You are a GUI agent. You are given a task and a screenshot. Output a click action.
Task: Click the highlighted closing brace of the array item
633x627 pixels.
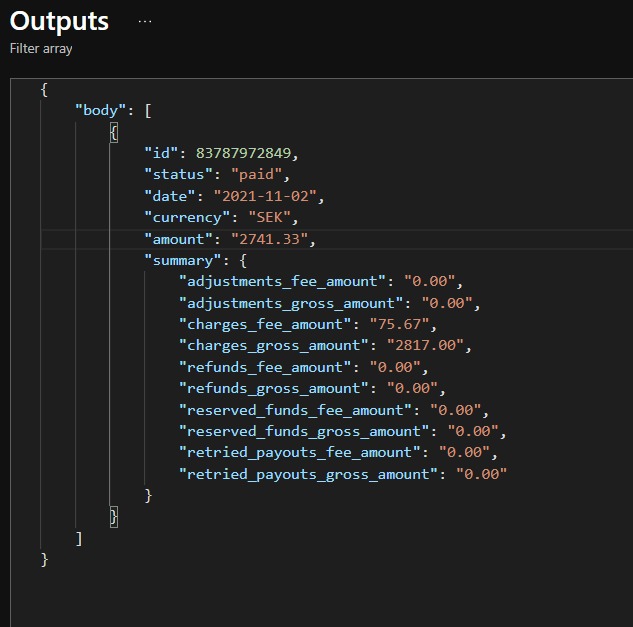coord(114,517)
